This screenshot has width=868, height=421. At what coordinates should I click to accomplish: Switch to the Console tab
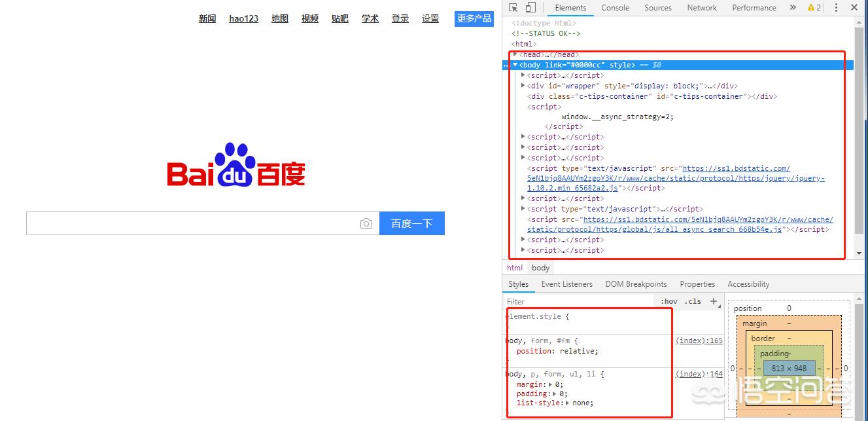coord(616,8)
